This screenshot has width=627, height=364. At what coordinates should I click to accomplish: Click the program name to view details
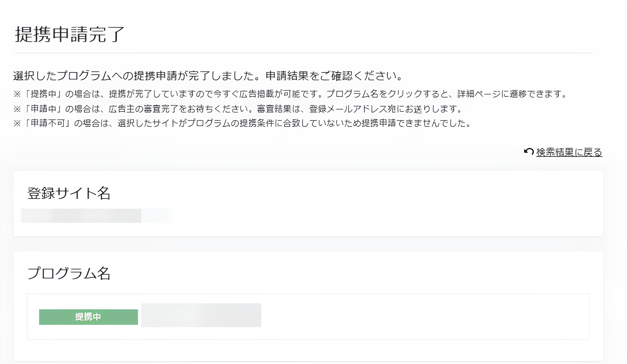pyautogui.click(x=201, y=315)
